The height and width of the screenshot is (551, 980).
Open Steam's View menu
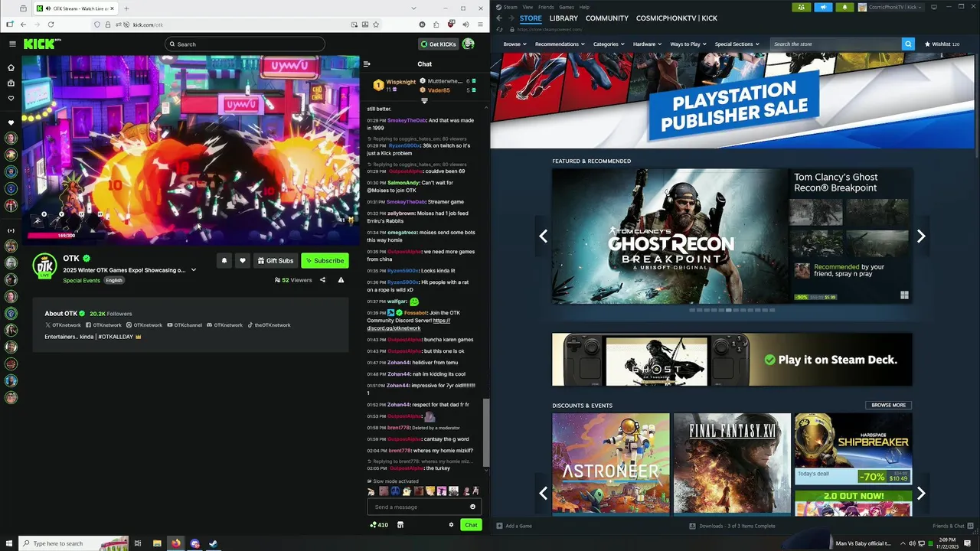(528, 7)
